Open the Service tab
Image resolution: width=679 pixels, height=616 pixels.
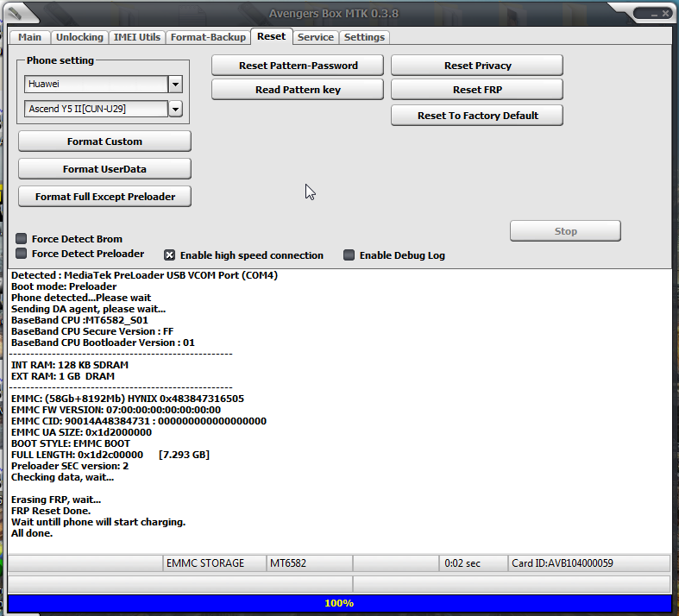click(316, 37)
